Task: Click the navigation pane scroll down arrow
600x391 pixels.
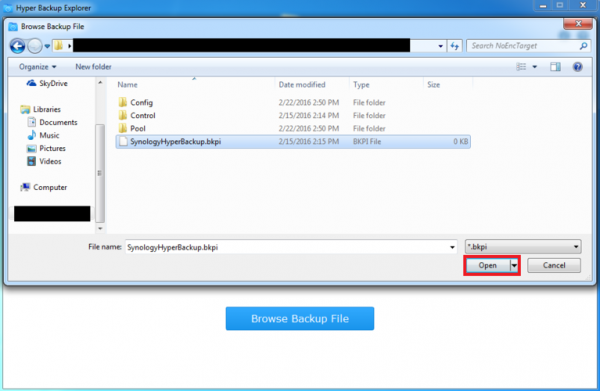Action: coord(100,228)
